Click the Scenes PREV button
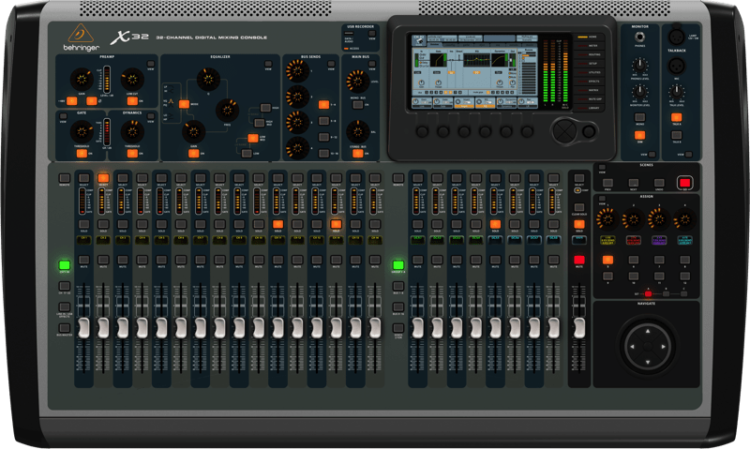The width and height of the screenshot is (750, 449). coord(607,183)
